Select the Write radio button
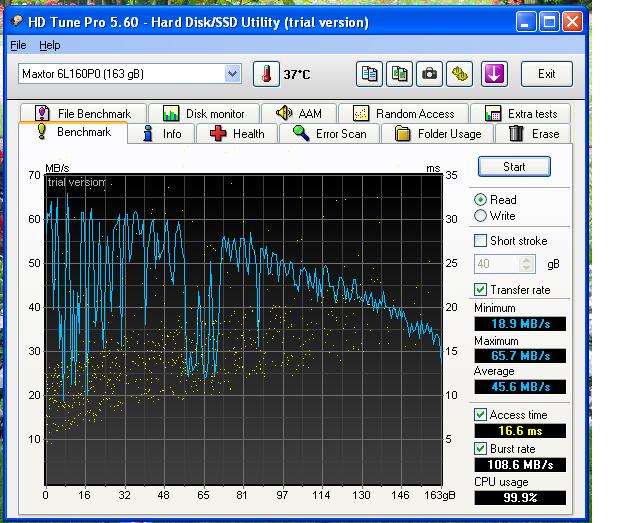This screenshot has height=523, width=640. (481, 216)
